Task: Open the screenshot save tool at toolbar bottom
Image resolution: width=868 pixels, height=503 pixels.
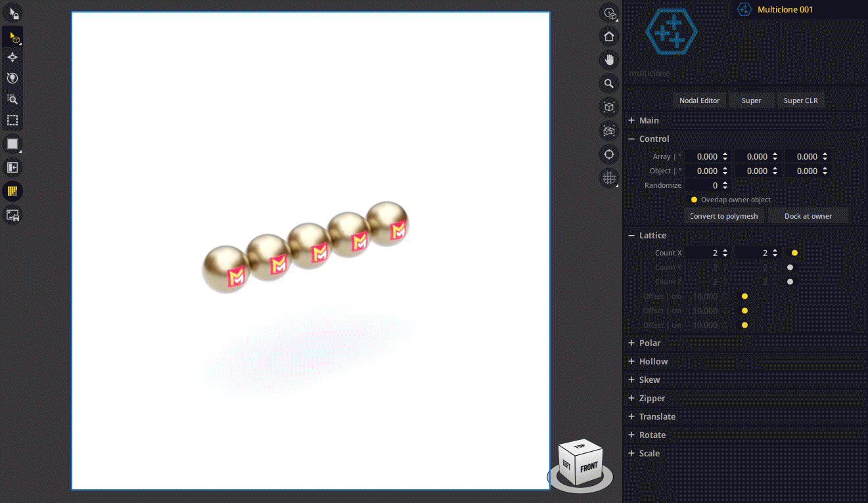Action: [13, 214]
